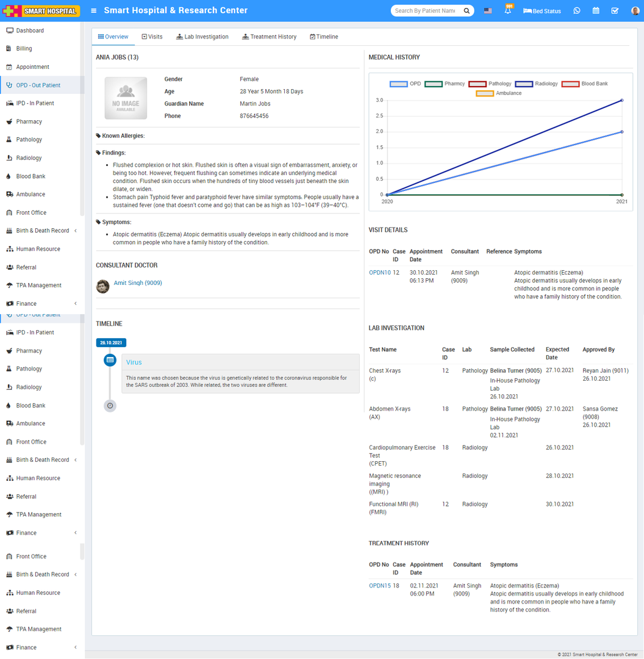The image size is (644, 659).
Task: Switch to the Lab Investigation tab
Action: click(x=202, y=37)
